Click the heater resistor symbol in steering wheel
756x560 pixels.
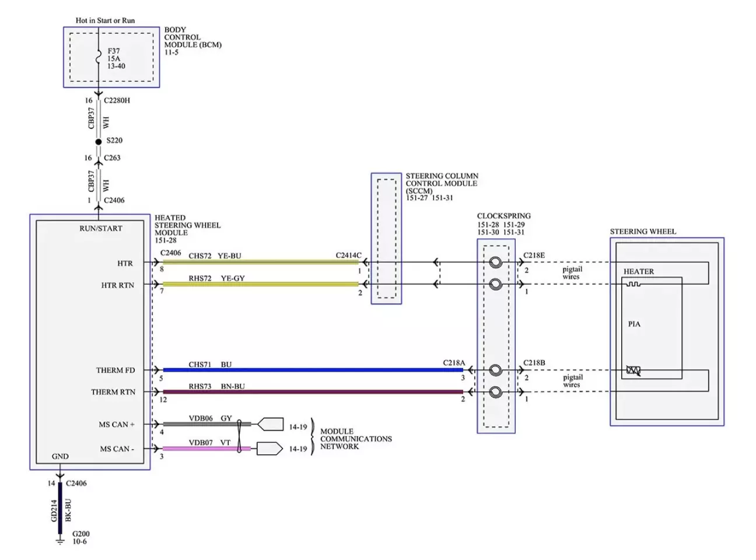click(633, 284)
